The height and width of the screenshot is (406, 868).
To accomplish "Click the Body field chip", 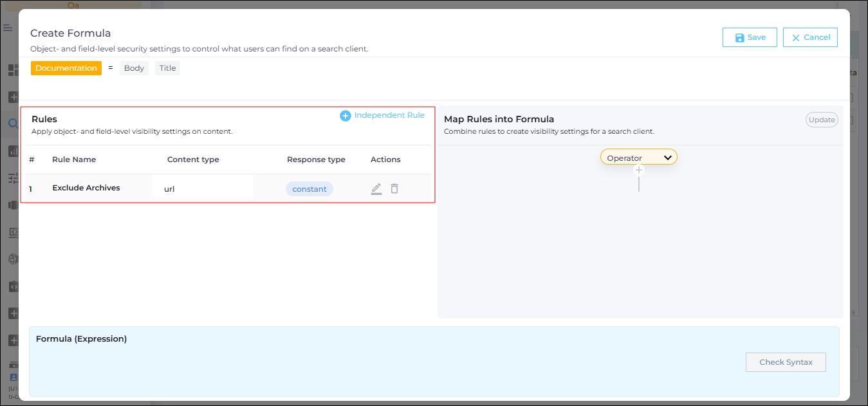I will [x=134, y=68].
